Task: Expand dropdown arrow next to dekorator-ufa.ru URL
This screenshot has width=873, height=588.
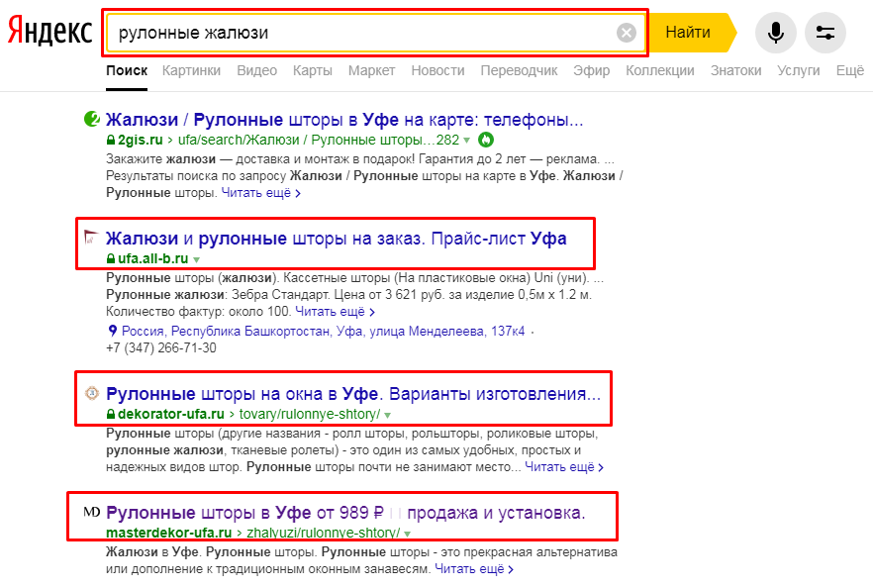Action: (x=388, y=415)
